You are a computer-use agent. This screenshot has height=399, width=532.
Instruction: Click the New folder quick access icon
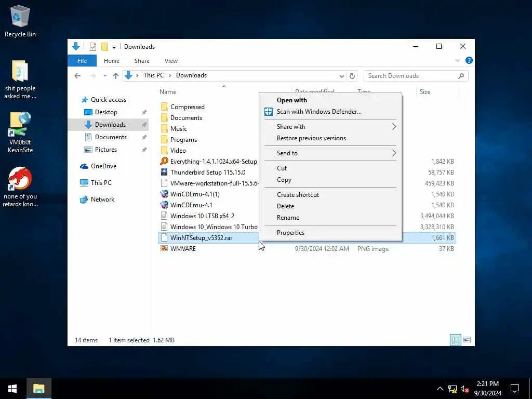click(104, 46)
